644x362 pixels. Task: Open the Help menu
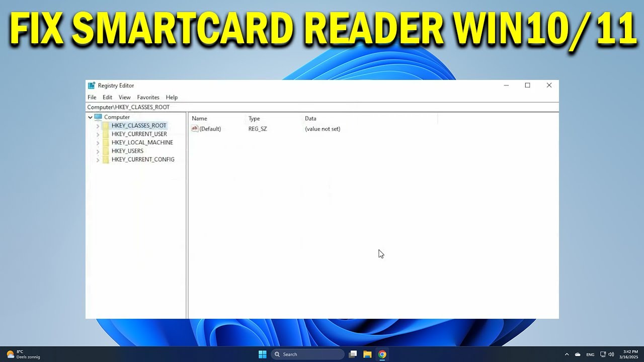[x=172, y=97]
